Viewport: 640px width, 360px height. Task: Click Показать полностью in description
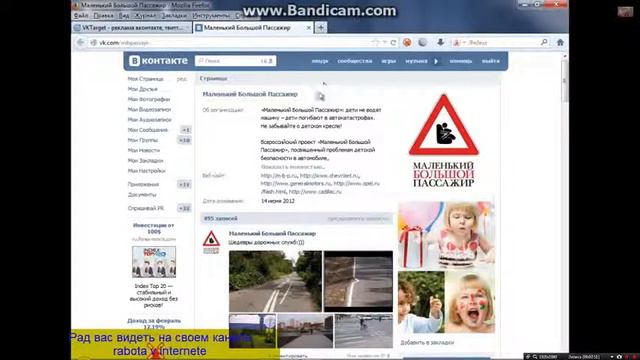point(293,167)
